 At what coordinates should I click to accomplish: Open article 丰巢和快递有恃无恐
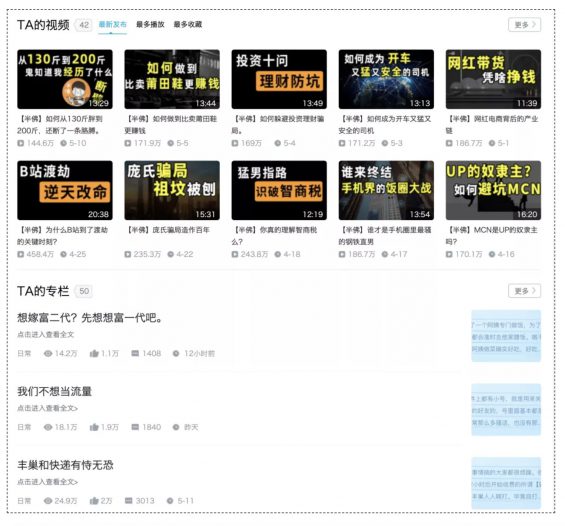point(65,465)
